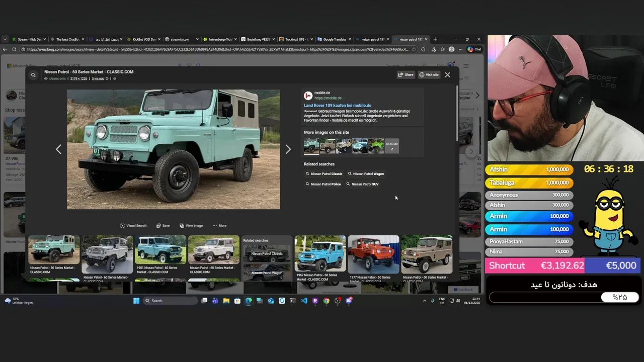Click Go to site tile
The width and height of the screenshot is (644, 362).
point(392,146)
